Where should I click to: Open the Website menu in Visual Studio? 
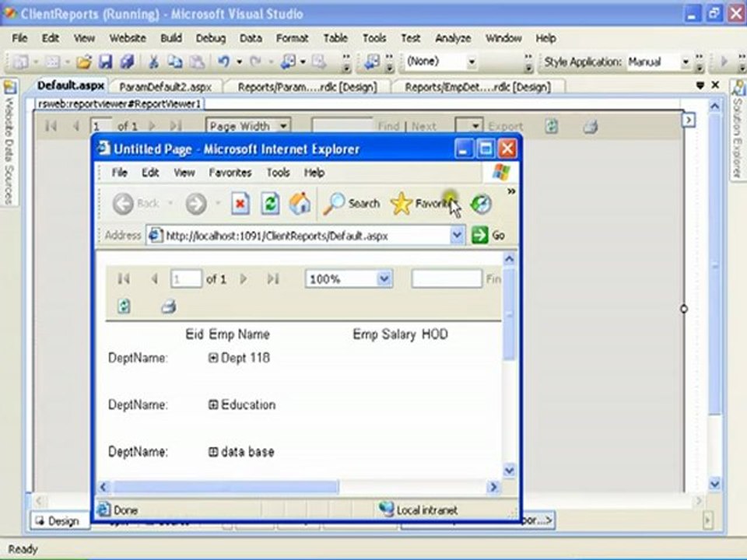[x=127, y=38]
